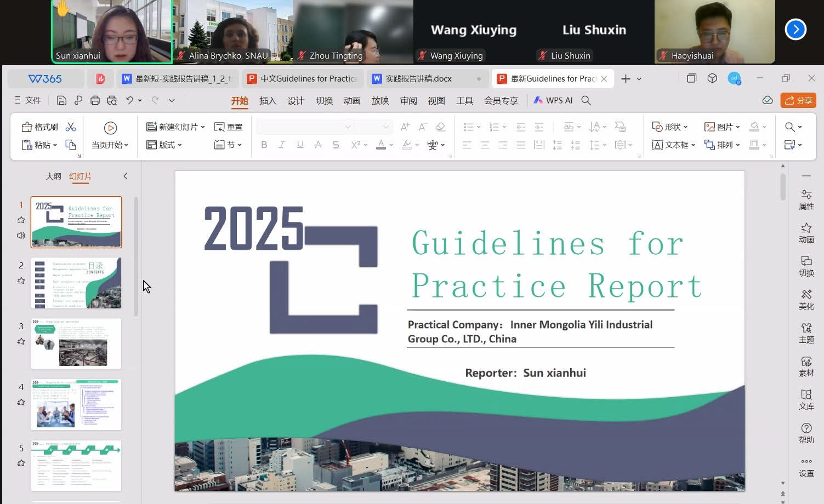Click the Save icon in quick toolbar
Viewport: 824px width, 504px height.
[61, 100]
